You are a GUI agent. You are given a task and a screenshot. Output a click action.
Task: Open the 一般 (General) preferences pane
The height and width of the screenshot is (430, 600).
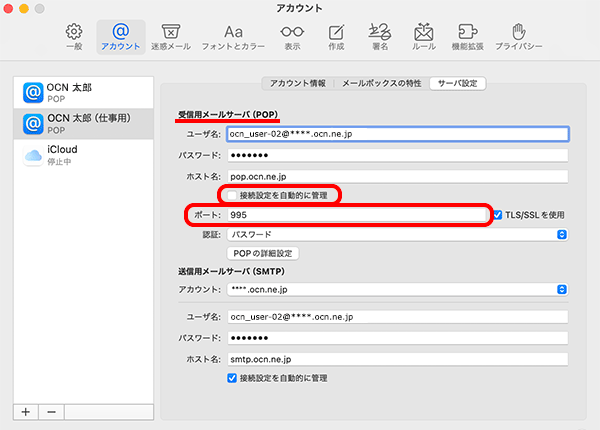coord(74,37)
